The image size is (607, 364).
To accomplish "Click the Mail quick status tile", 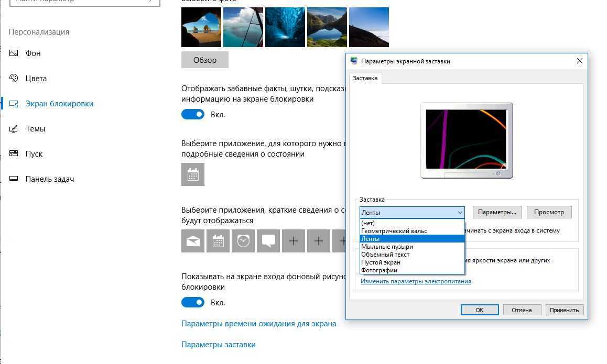I will 193,241.
